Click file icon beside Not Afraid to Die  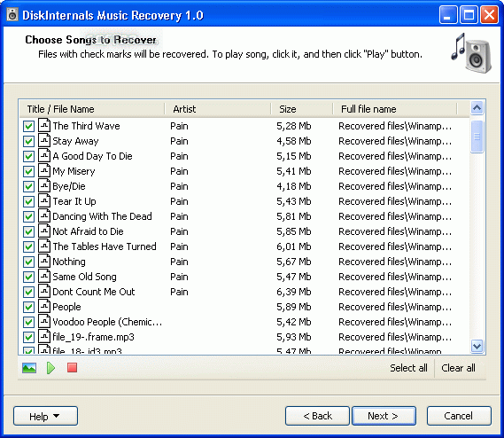[44, 231]
